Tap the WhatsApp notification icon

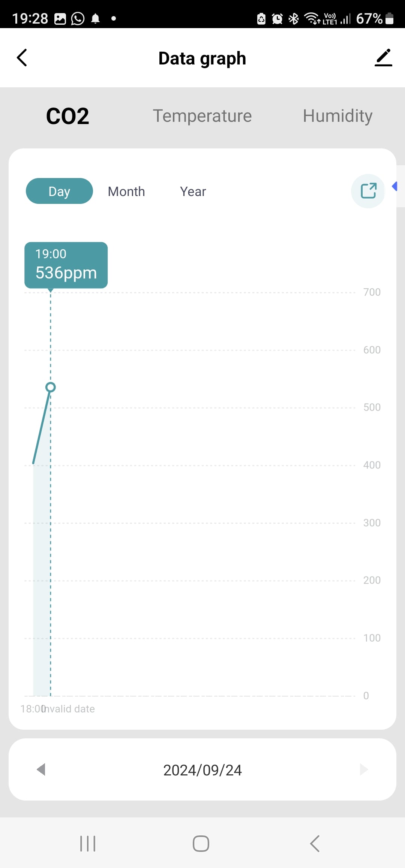78,18
